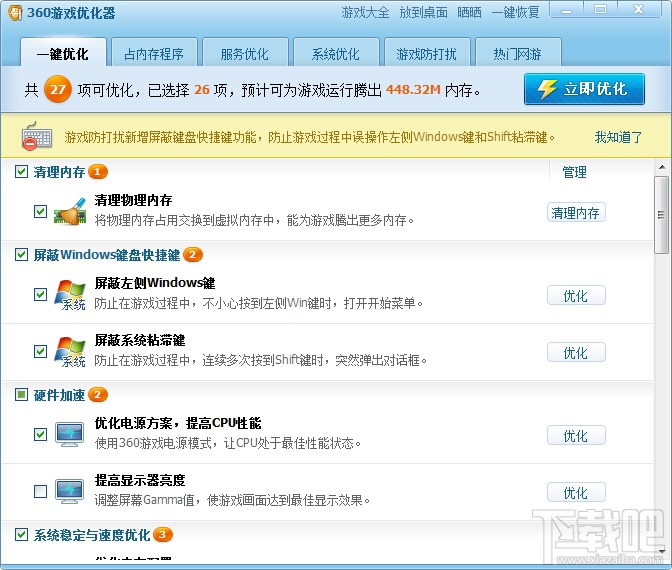Image resolution: width=672 pixels, height=570 pixels.
Task: Click the 清理内存 group heading text
Action: click(x=59, y=172)
